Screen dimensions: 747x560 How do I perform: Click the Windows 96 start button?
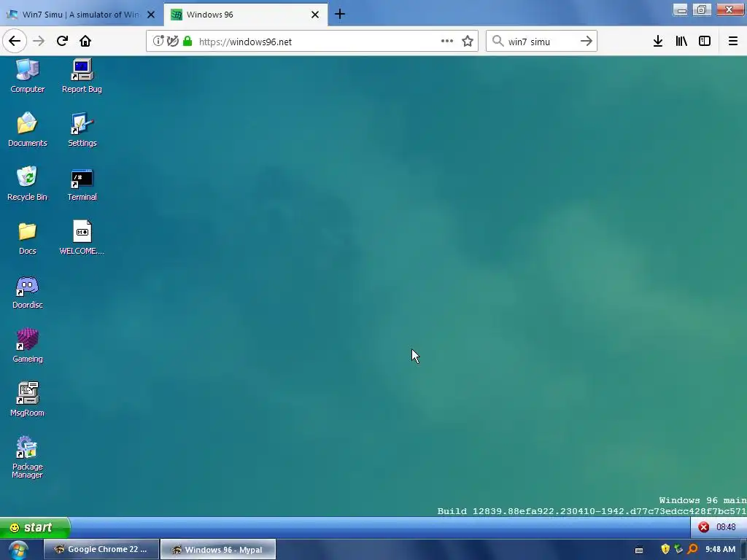[34, 527]
